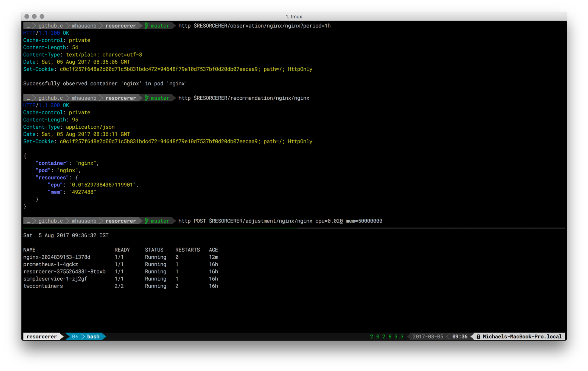Click git branch icon in recommendation command prompt
Viewport: 588px width, 371px height.
coord(147,98)
